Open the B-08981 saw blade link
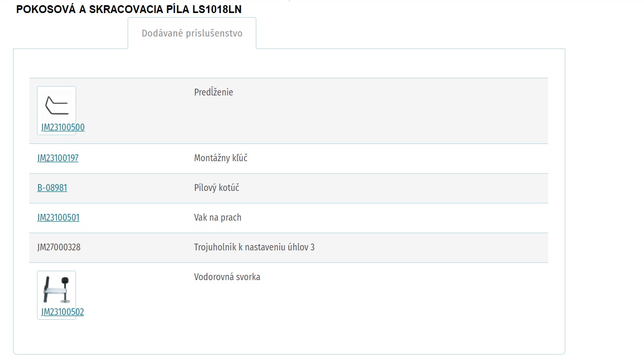This screenshot has height=362, width=644. tap(52, 188)
